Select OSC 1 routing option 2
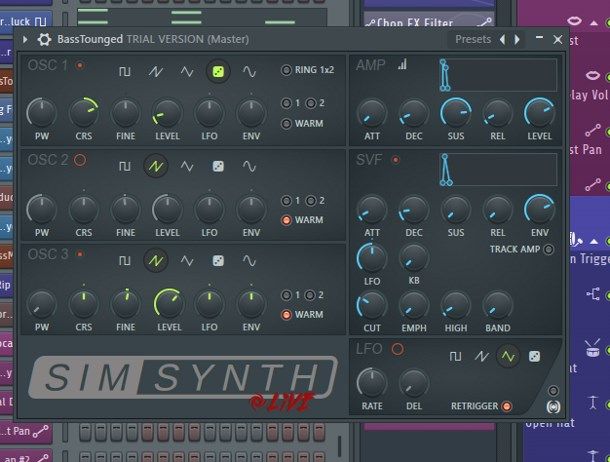Viewport: 610px width, 462px height. (310, 103)
